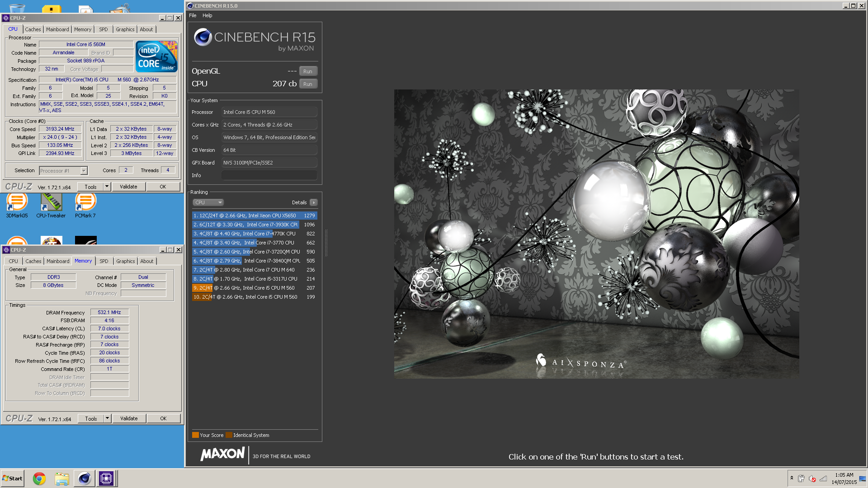Viewport: 868px width, 488px height.
Task: Open the SPD tab in the top CPU-Z window
Action: [104, 29]
